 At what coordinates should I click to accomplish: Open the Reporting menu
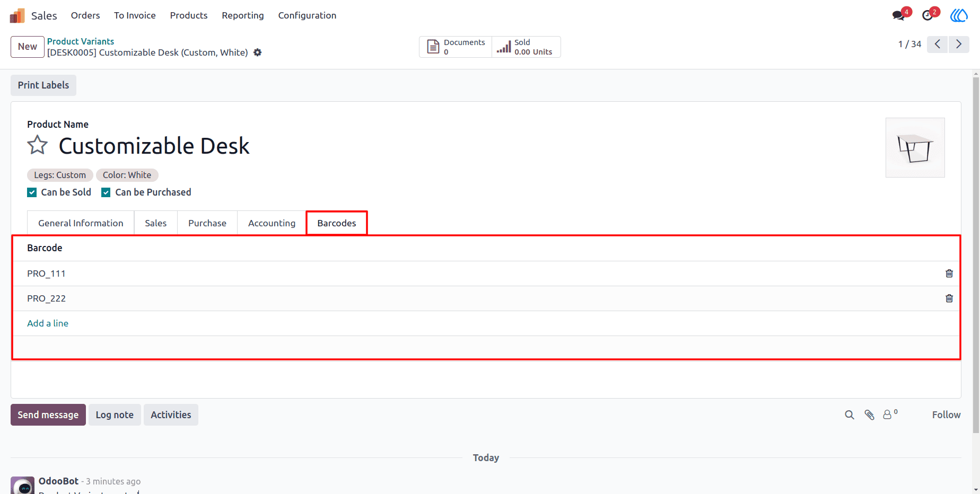click(x=243, y=15)
